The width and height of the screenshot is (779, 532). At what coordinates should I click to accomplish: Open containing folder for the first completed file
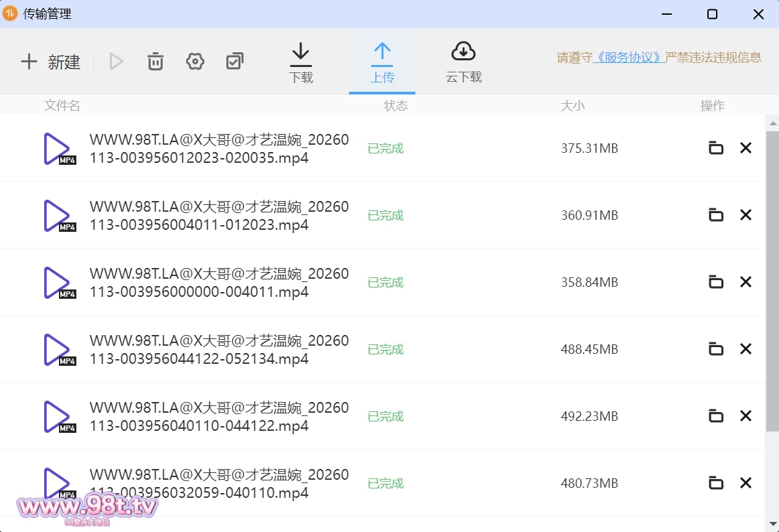[715, 148]
